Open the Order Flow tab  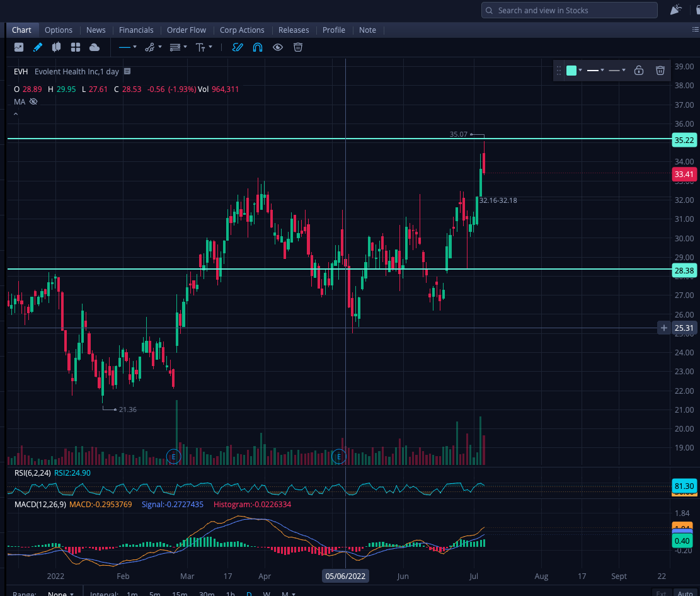[x=186, y=30]
